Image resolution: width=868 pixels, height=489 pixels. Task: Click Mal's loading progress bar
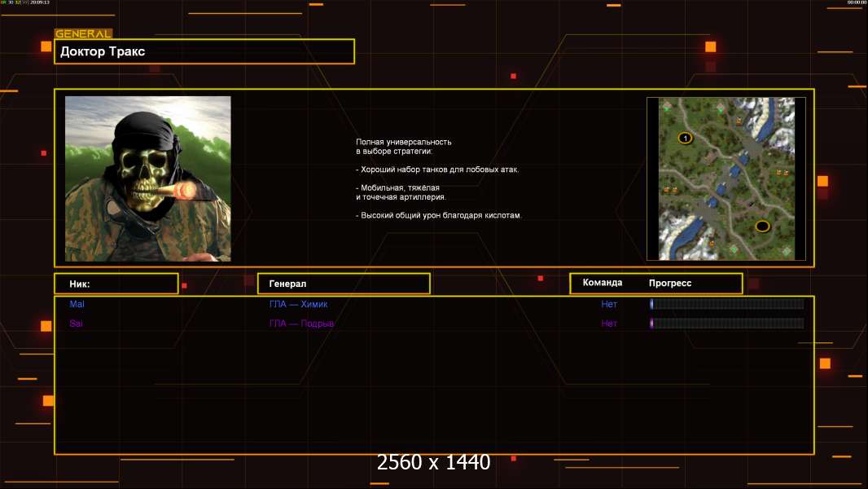coord(726,304)
